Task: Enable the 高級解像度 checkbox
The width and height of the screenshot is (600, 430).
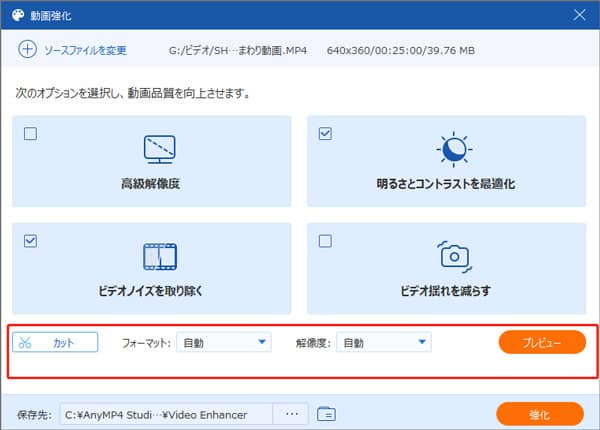Action: pyautogui.click(x=30, y=133)
